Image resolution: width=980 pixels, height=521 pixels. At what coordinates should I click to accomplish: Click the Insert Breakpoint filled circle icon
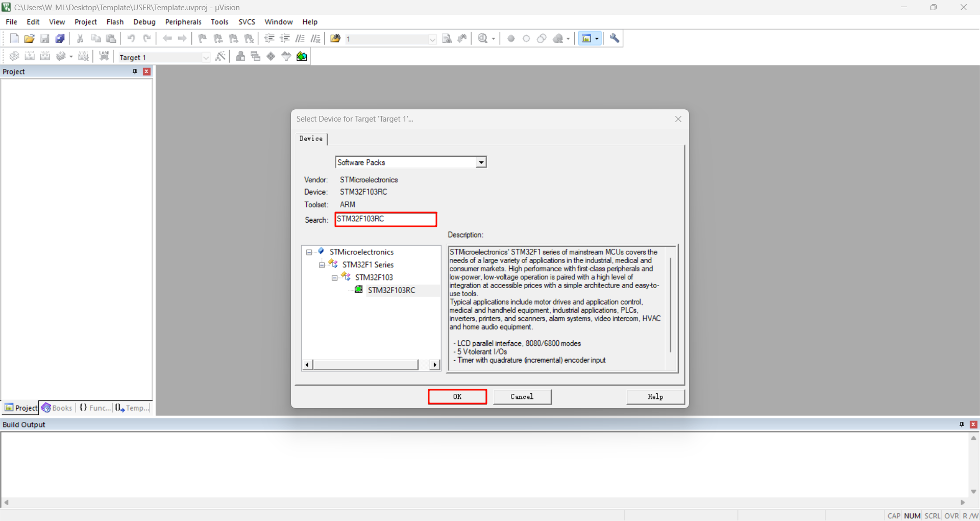(x=511, y=38)
